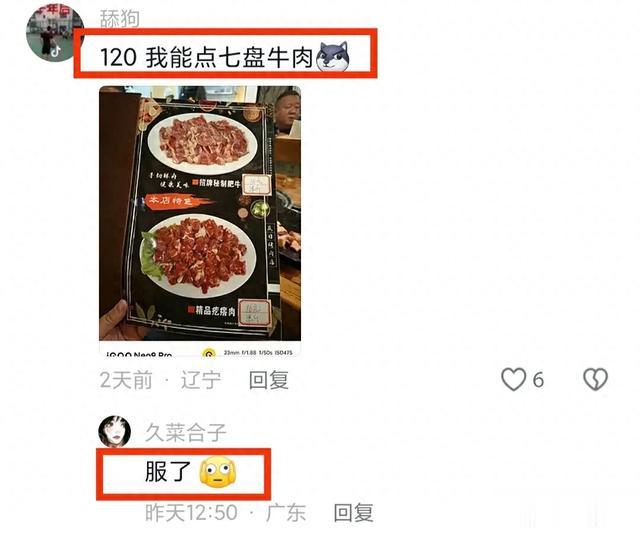Tap the 2天前 timestamp

click(x=126, y=380)
